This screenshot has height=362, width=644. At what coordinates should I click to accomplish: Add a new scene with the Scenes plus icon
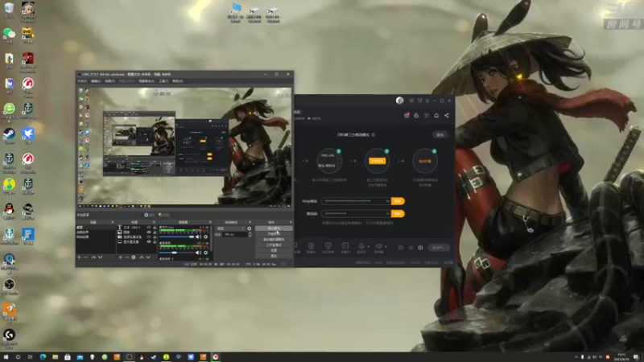[79, 257]
